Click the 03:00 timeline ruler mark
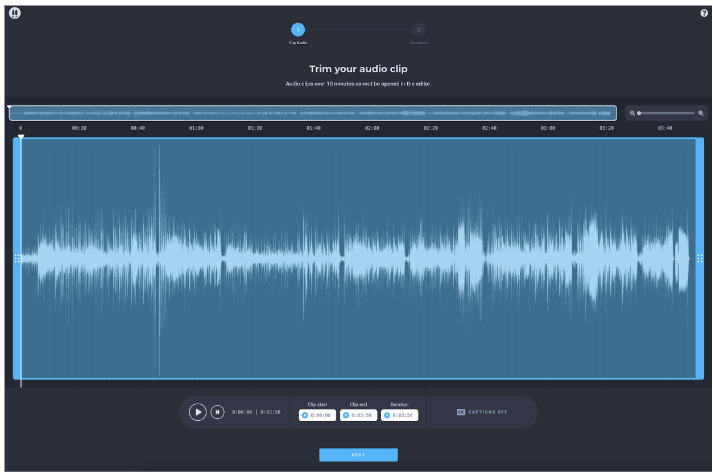713x475 pixels. [x=547, y=128]
